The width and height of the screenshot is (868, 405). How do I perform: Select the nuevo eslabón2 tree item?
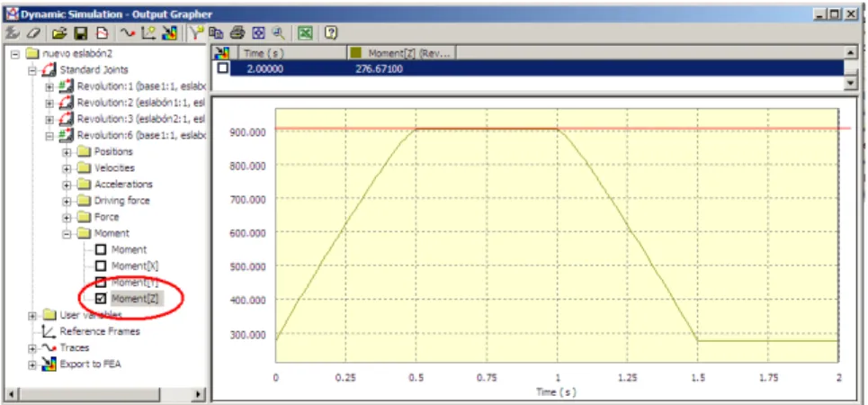point(77,53)
